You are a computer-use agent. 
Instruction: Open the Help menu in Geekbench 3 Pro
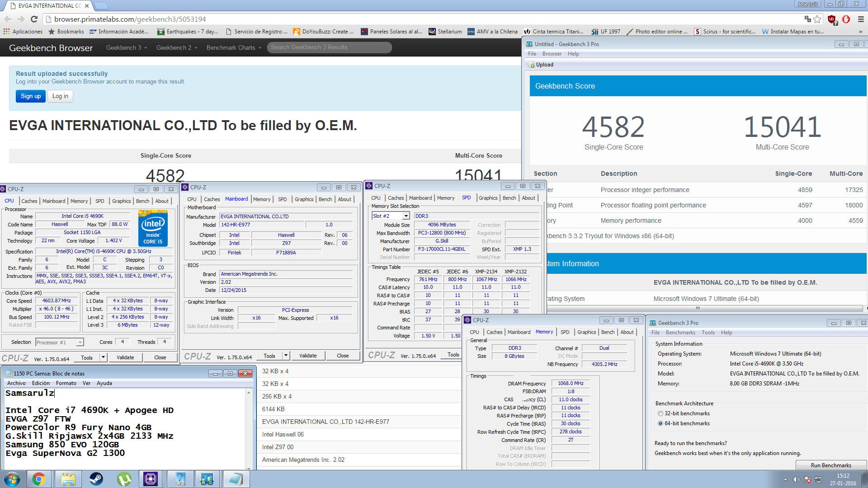tap(726, 333)
